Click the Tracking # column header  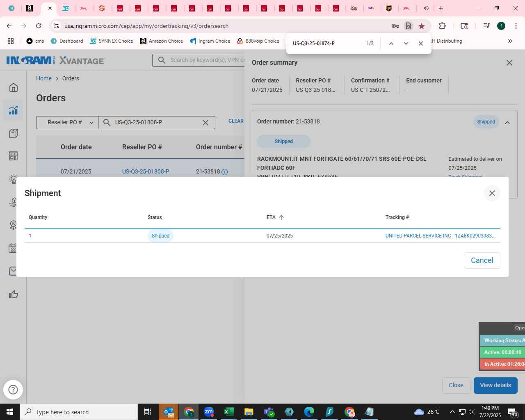pos(397,217)
